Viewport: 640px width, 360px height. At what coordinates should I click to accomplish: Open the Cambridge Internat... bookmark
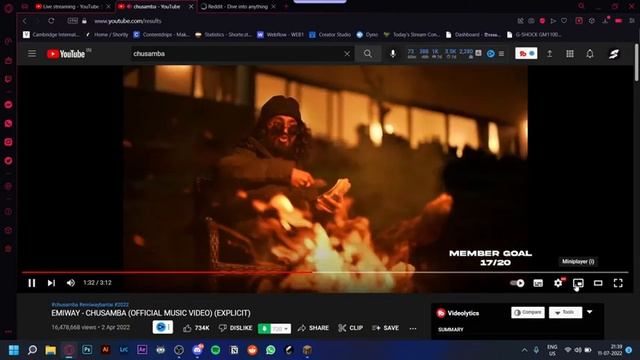click(51, 35)
